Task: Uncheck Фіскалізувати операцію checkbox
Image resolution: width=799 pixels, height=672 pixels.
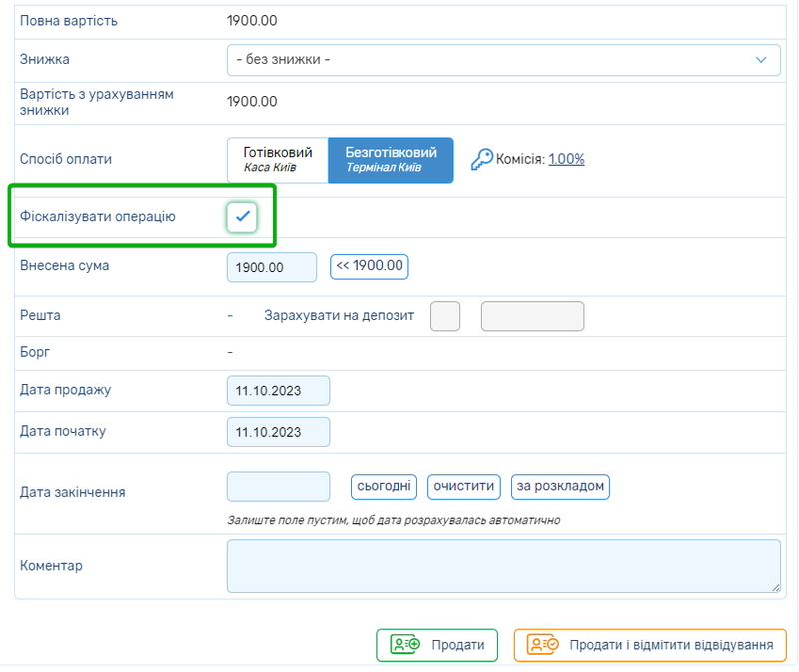Action: point(242,216)
